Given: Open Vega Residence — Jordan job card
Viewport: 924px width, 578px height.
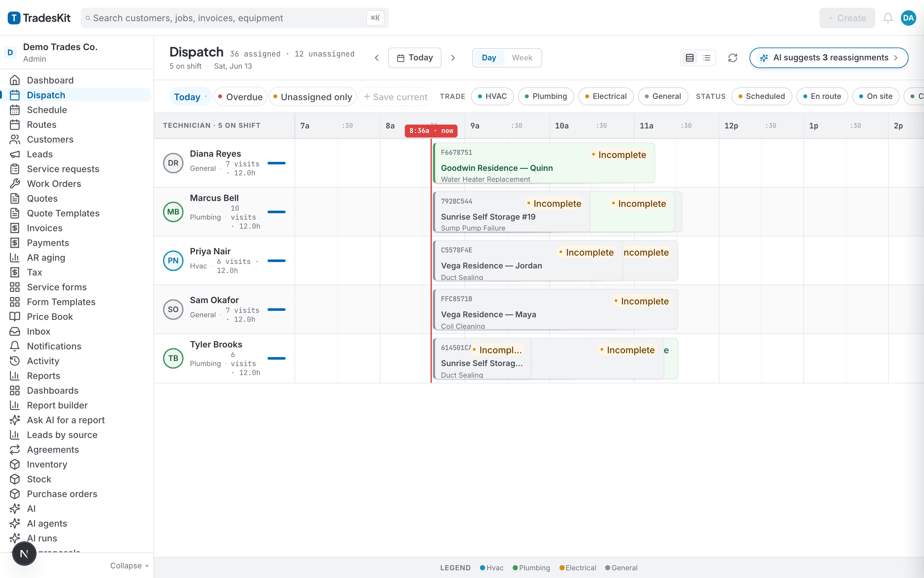Looking at the screenshot, I should 528,261.
